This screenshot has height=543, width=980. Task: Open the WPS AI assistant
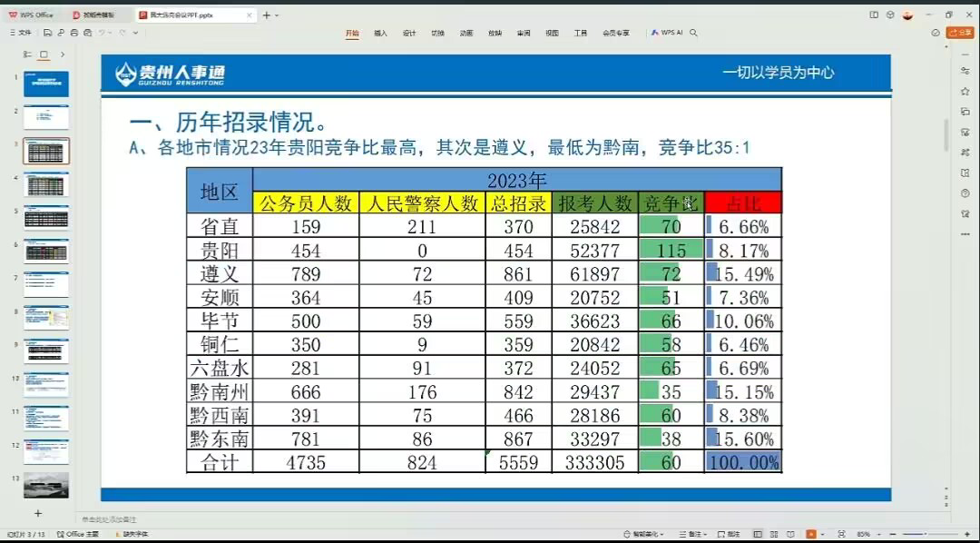click(667, 33)
